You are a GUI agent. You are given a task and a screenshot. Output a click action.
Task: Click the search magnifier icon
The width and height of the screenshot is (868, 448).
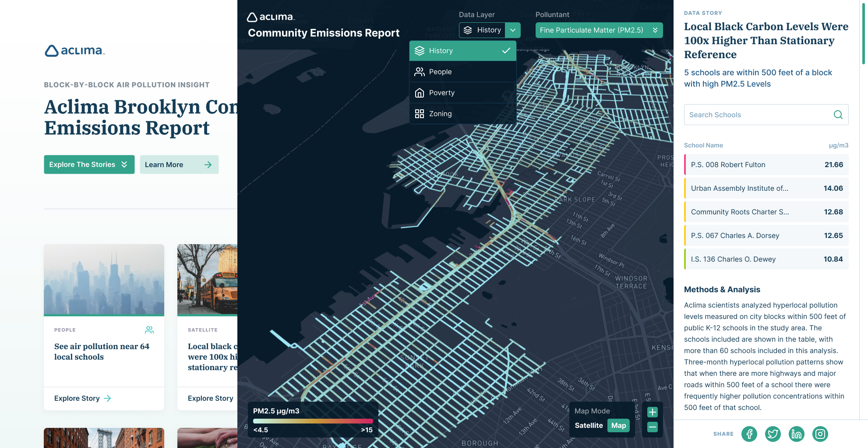pyautogui.click(x=838, y=115)
